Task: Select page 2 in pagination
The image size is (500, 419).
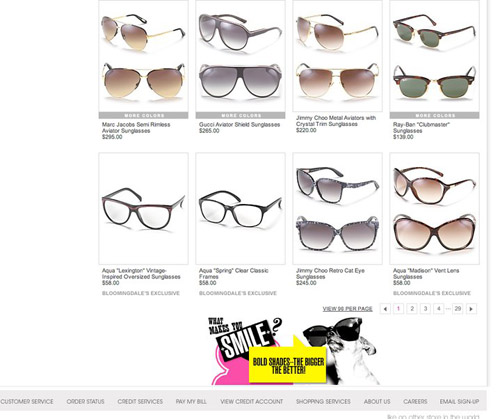Action: coord(412,309)
